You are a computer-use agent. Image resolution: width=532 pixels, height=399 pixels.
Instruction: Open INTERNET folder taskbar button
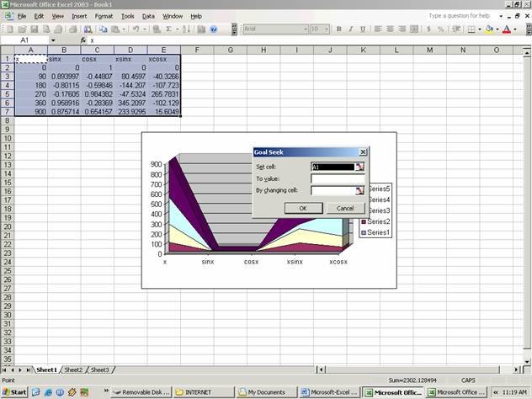[204, 392]
